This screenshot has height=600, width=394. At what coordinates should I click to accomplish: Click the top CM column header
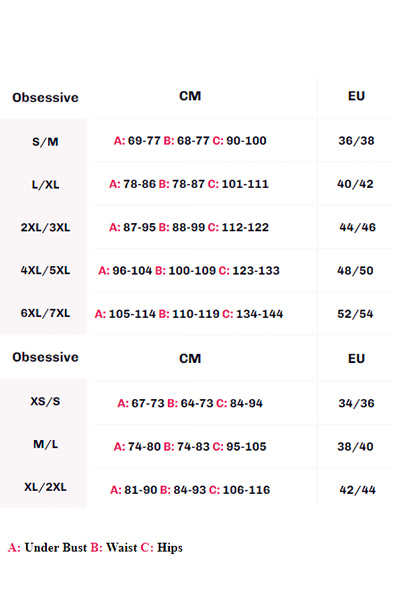coord(190,96)
